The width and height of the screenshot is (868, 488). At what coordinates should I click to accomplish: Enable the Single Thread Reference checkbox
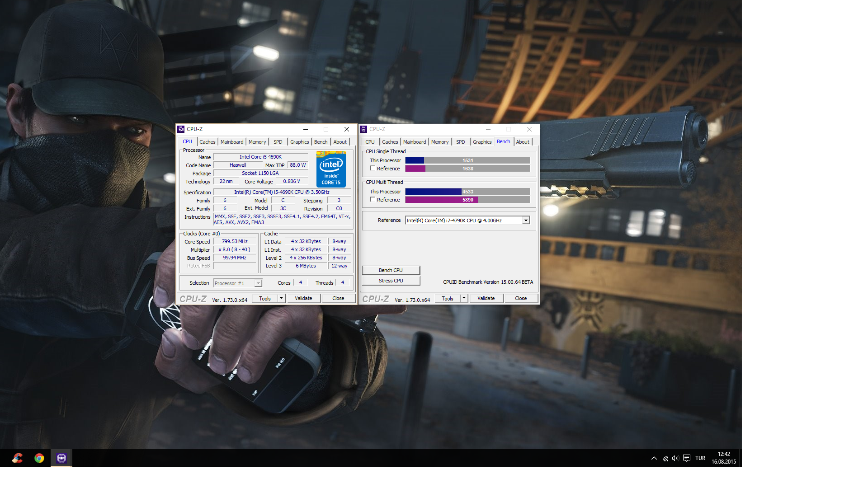point(373,168)
